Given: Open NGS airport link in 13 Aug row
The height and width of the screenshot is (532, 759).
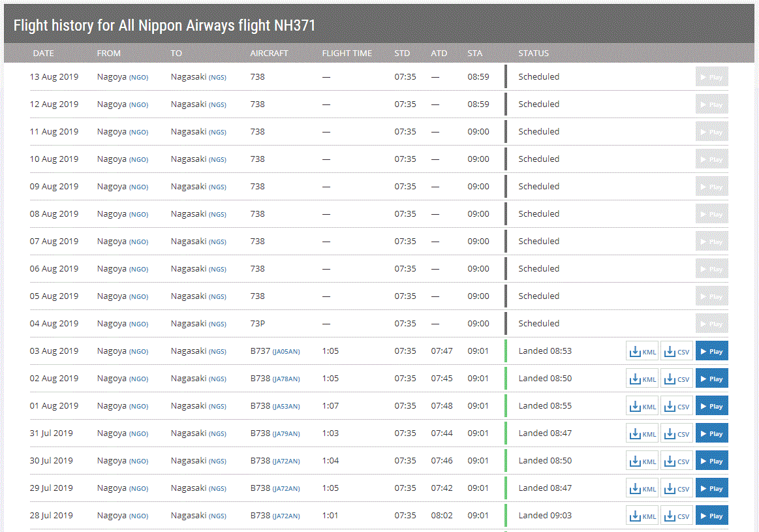Looking at the screenshot, I should [217, 78].
